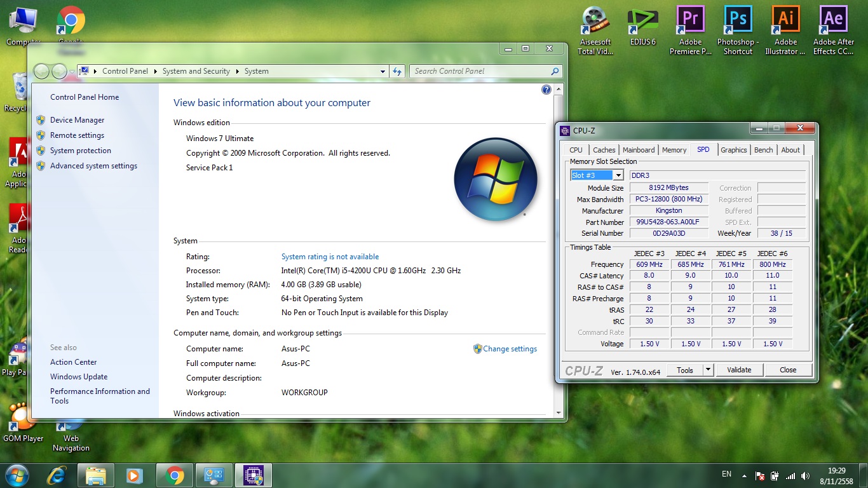Click Close button in CPU-Z
Viewport: 868px width, 488px height.
(788, 370)
